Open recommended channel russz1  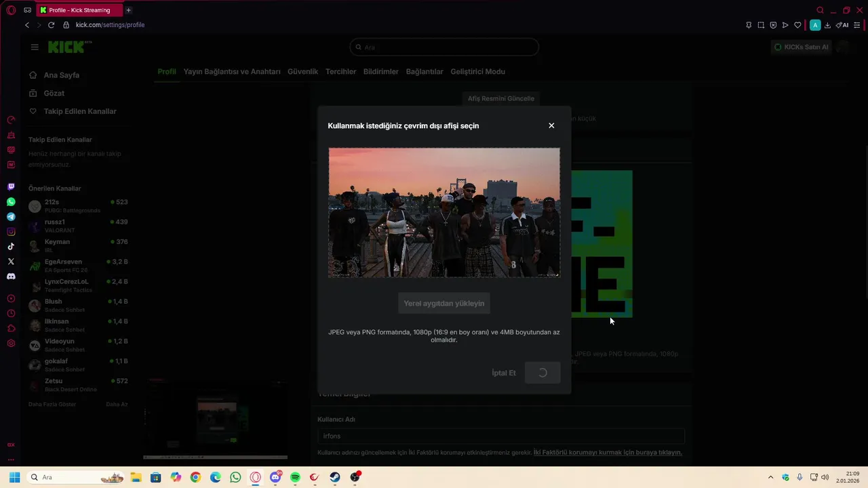click(x=78, y=226)
